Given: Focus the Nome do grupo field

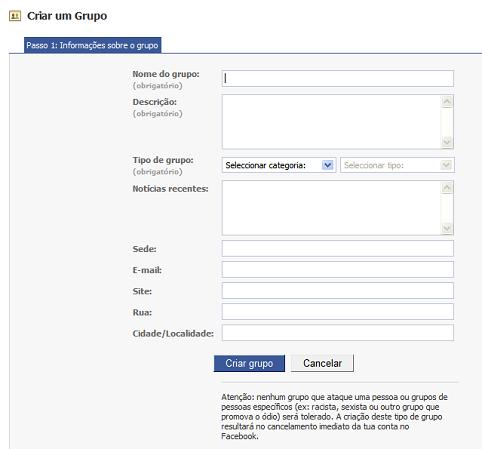Looking at the screenshot, I should click(x=338, y=78).
